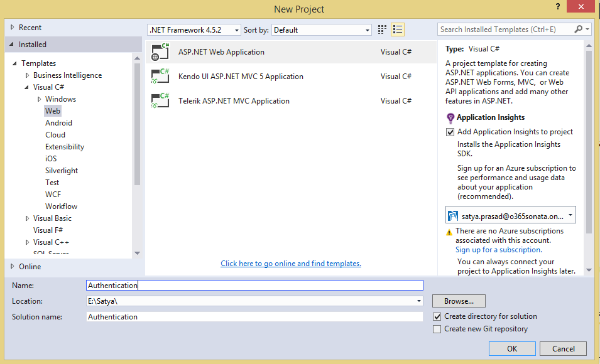
Task: Click the Browse... button
Action: (459, 301)
